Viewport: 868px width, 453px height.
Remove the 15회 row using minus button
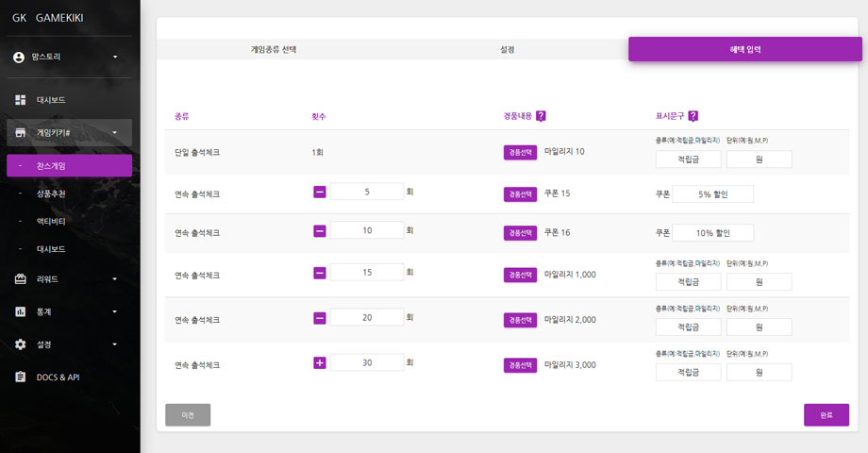[320, 273]
